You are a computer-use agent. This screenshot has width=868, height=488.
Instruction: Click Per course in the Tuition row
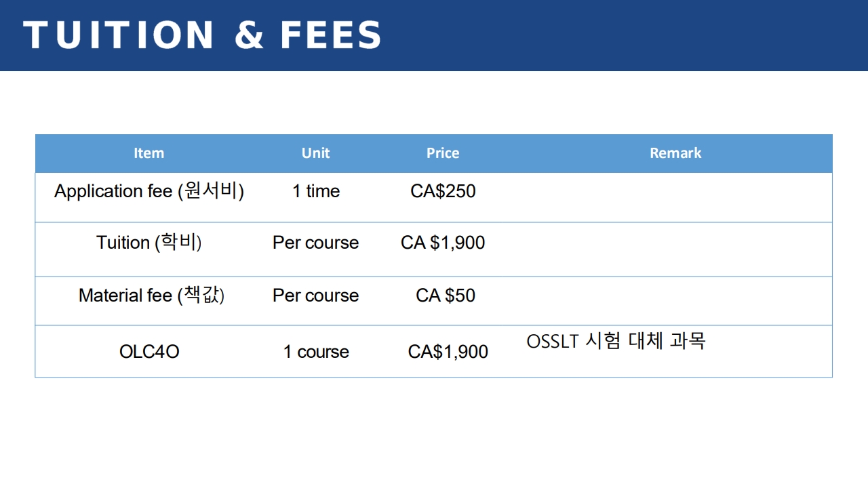click(316, 243)
